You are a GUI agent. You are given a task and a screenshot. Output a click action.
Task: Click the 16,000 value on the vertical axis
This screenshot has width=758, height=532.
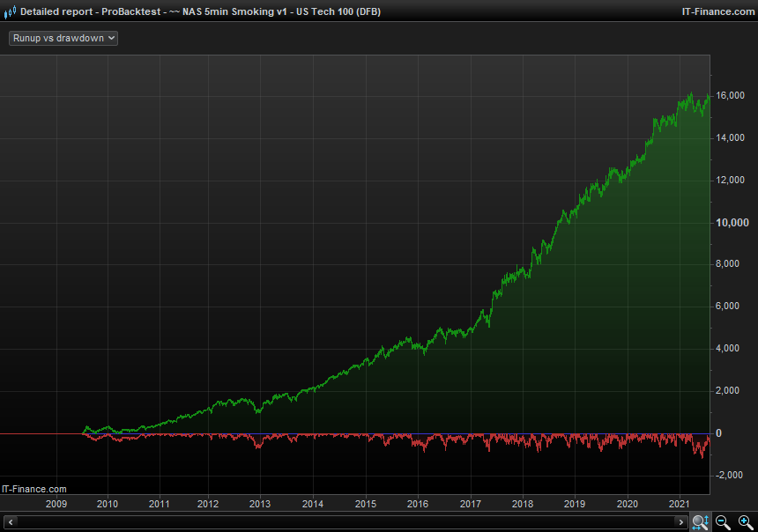(x=730, y=96)
